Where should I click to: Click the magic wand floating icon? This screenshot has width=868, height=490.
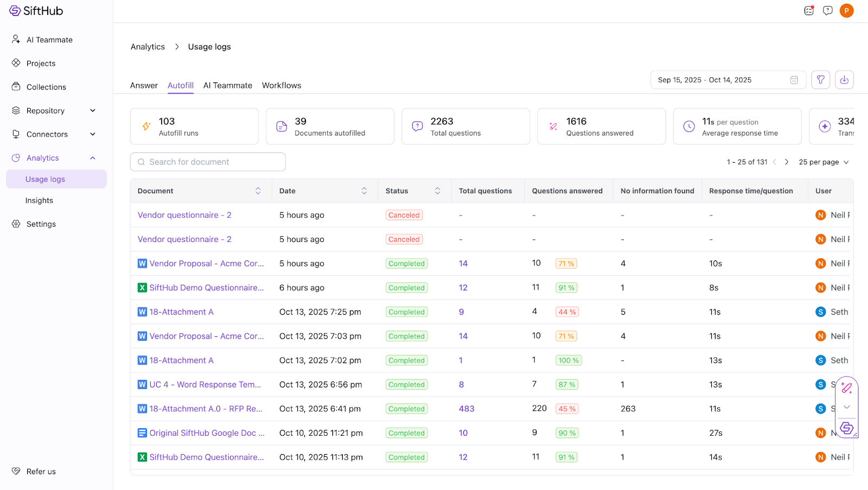pyautogui.click(x=846, y=387)
